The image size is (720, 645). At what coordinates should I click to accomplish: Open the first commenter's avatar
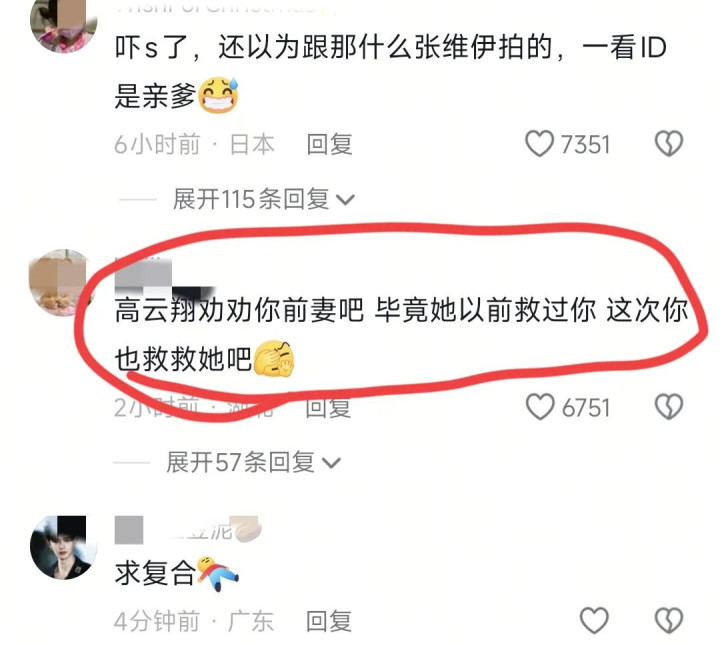pos(64,22)
